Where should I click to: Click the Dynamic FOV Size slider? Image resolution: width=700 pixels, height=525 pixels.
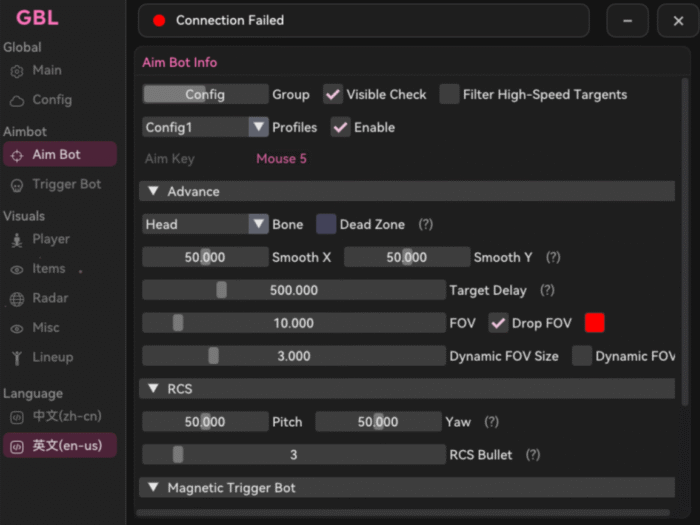[x=294, y=356]
